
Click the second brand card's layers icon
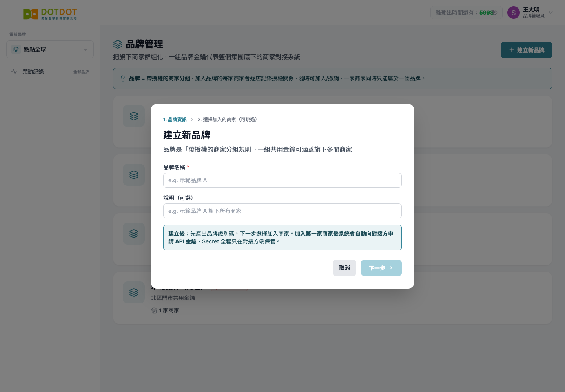click(134, 175)
